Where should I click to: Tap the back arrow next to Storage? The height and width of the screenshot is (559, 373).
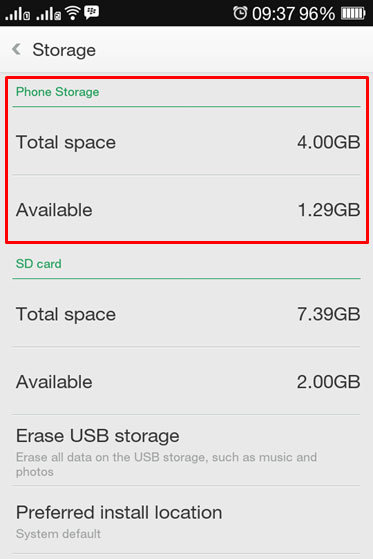(16, 49)
